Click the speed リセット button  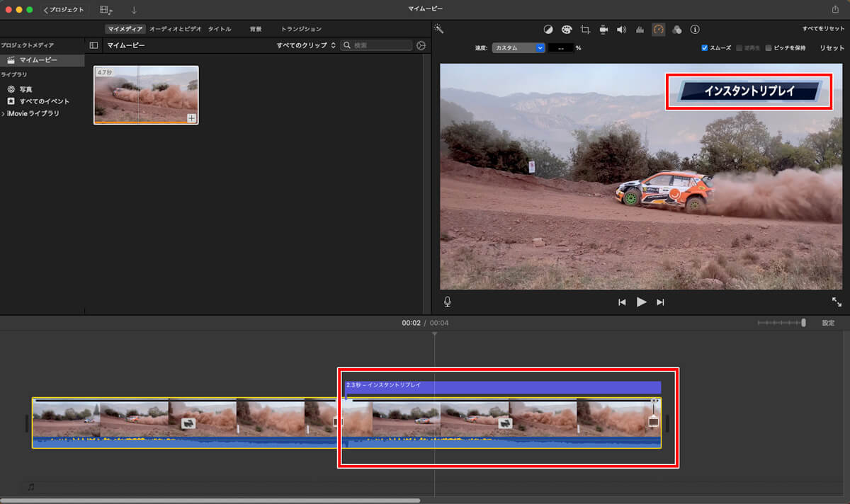(x=832, y=48)
